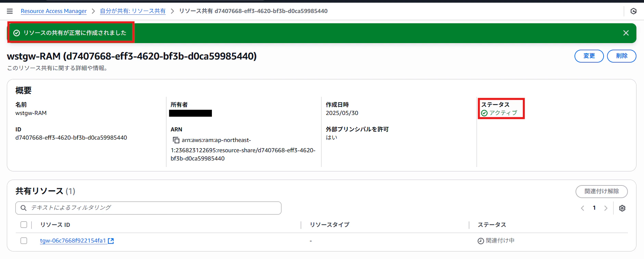Toggle the select-all resources checkbox
This screenshot has height=259, width=644.
point(24,225)
